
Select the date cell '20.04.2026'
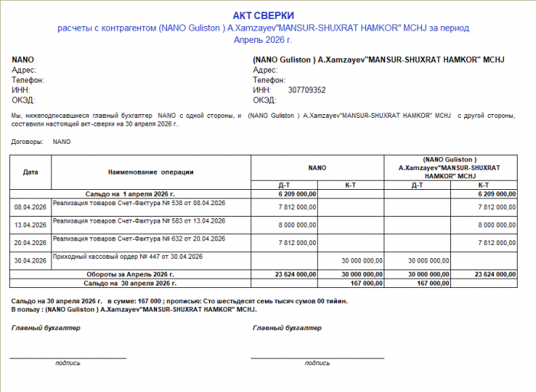coord(31,243)
